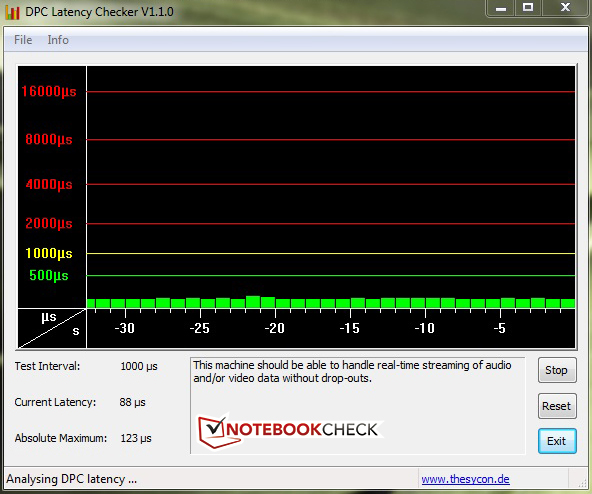The width and height of the screenshot is (592, 494).
Task: Click the -30 time axis marker
Action: 125,328
